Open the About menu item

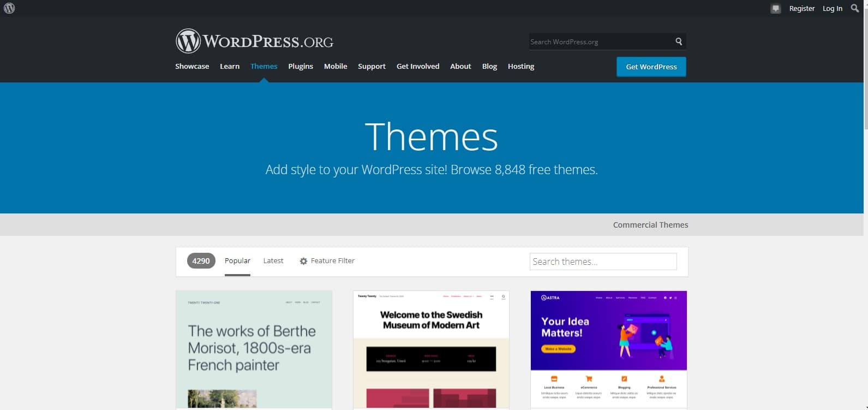pyautogui.click(x=460, y=66)
